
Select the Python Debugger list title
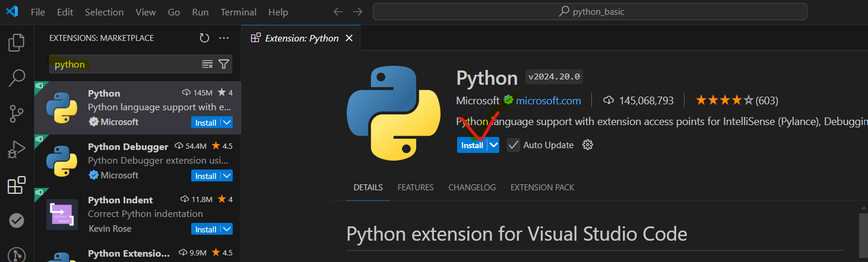[128, 146]
